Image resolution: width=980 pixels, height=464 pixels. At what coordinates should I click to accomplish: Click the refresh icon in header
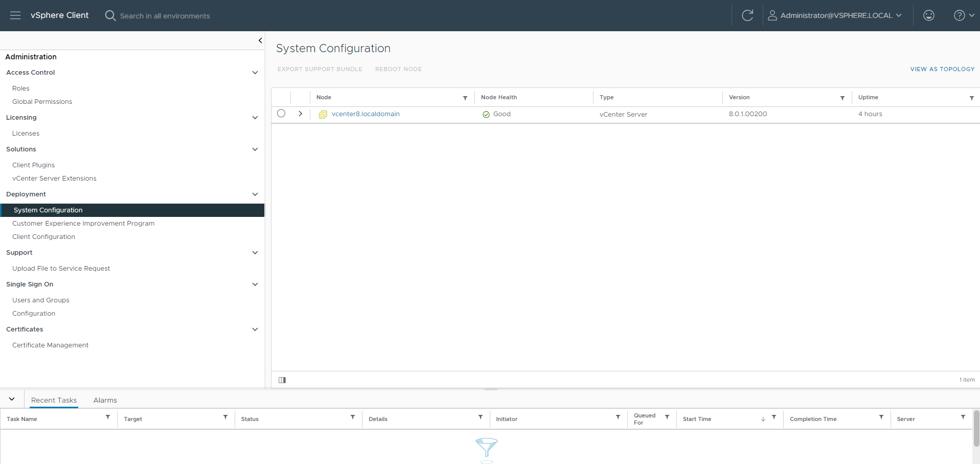coord(747,15)
